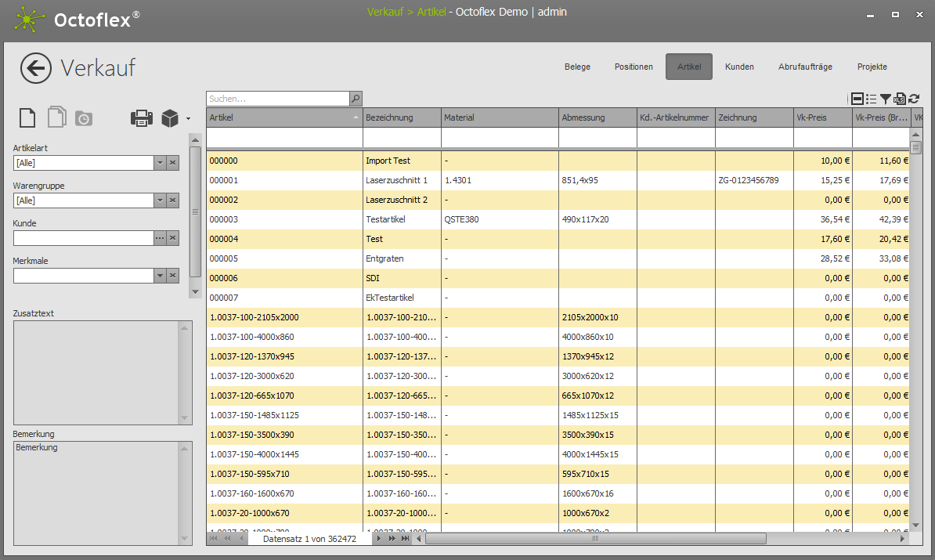This screenshot has width=935, height=560.
Task: Clear the Artikelart filter with X button
Action: click(x=173, y=163)
